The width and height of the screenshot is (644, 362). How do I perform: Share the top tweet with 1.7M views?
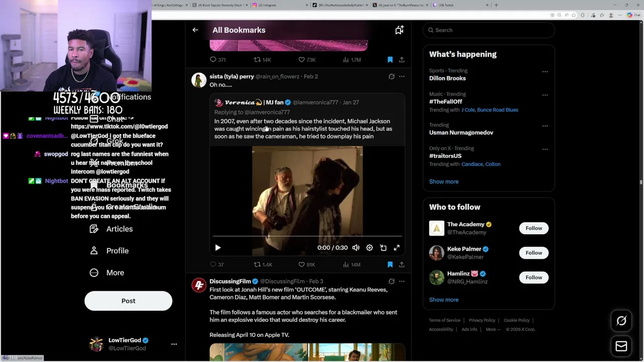click(401, 60)
